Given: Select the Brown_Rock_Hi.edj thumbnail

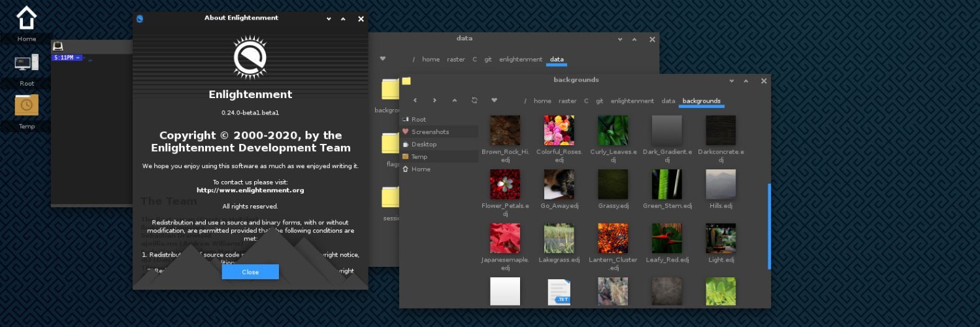Looking at the screenshot, I should tap(505, 130).
